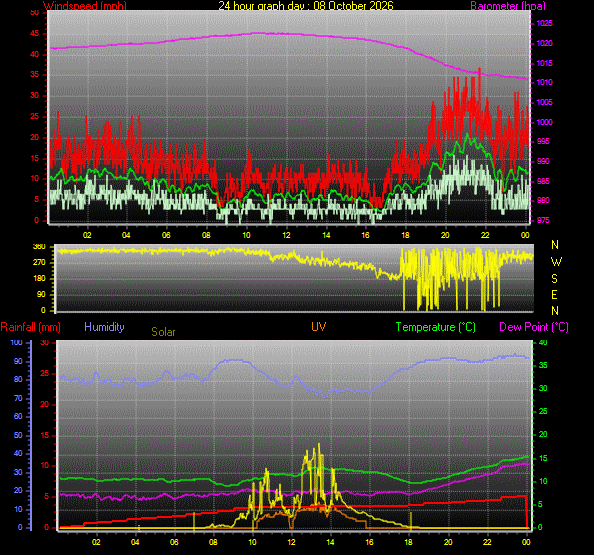Click the 1000 barometer axis value
This screenshot has height=555, width=594.
pos(544,122)
